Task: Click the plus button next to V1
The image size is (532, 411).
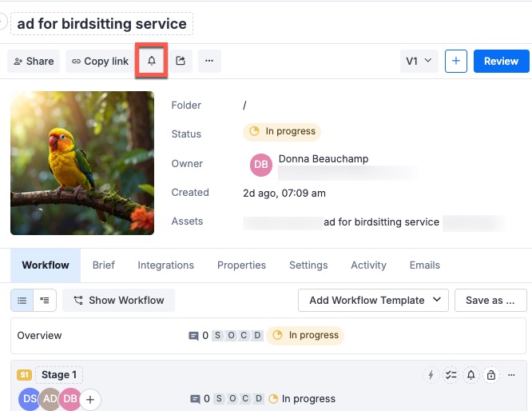Action: [x=455, y=61]
